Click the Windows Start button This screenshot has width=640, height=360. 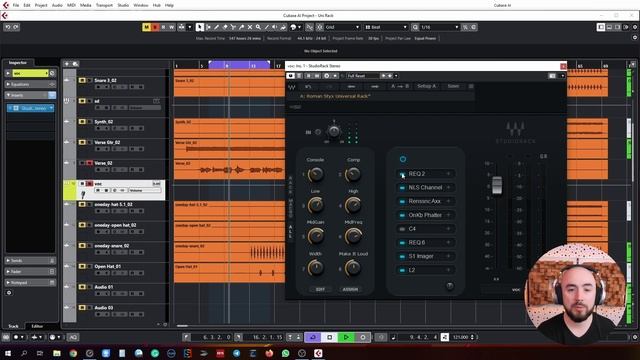click(x=7, y=353)
